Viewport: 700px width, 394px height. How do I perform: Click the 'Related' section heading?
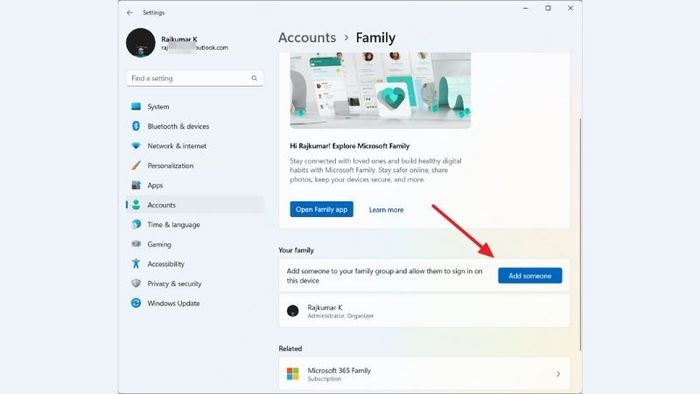290,348
